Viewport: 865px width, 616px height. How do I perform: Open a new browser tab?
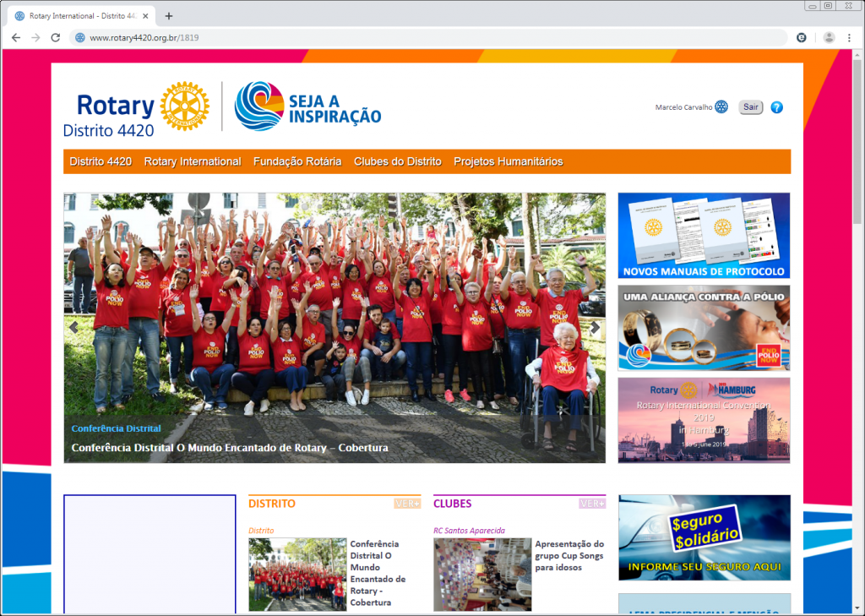point(169,16)
